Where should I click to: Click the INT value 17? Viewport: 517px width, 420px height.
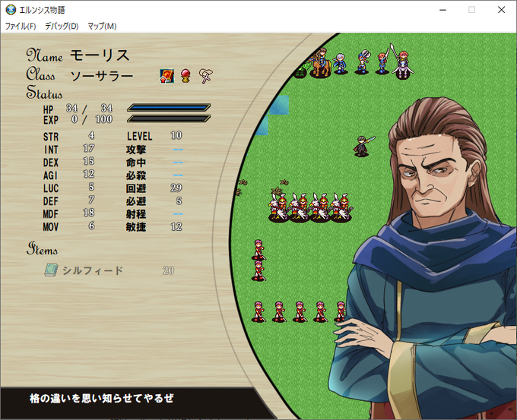coord(89,148)
